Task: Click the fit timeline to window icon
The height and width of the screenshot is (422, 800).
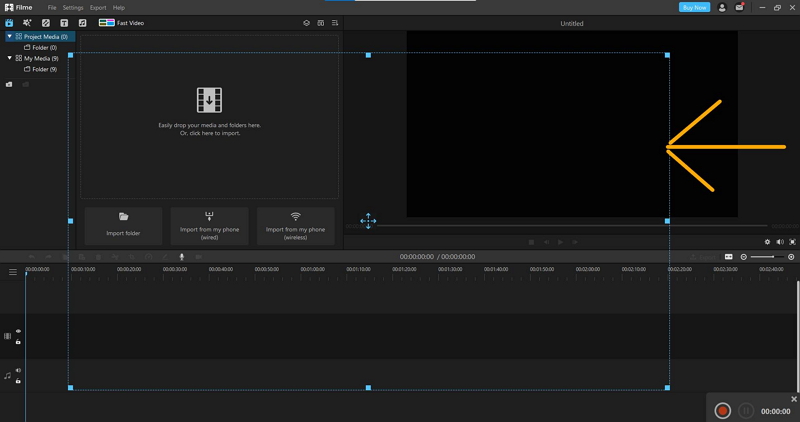Action: pos(729,257)
